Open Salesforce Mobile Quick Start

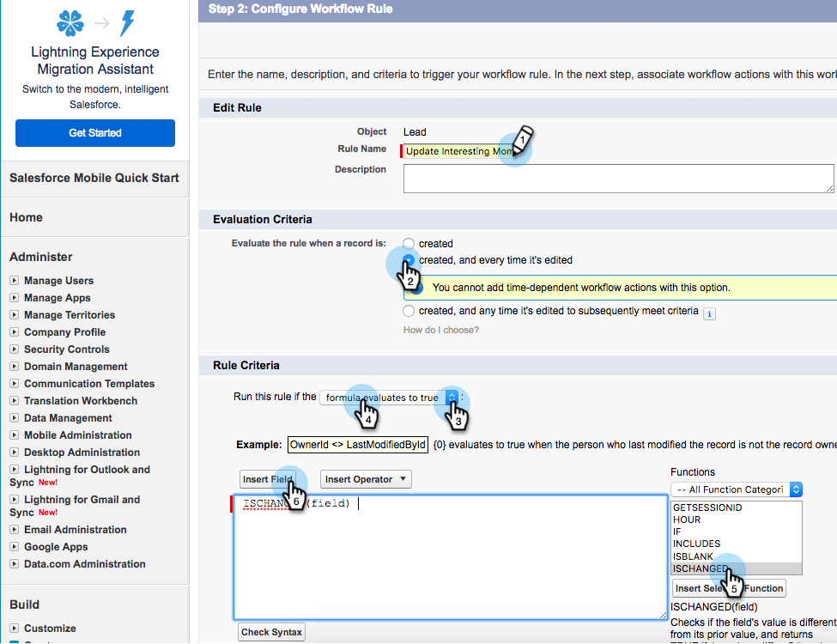94,178
